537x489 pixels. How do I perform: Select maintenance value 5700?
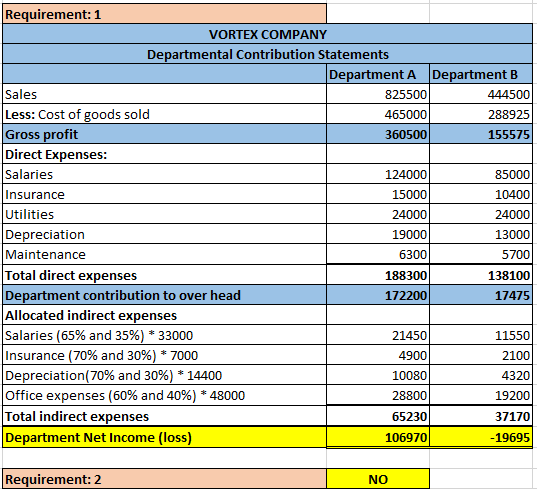pos(481,254)
